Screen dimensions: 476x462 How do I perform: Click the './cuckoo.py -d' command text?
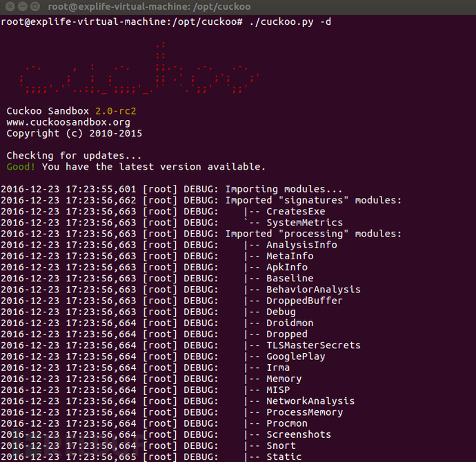click(290, 22)
